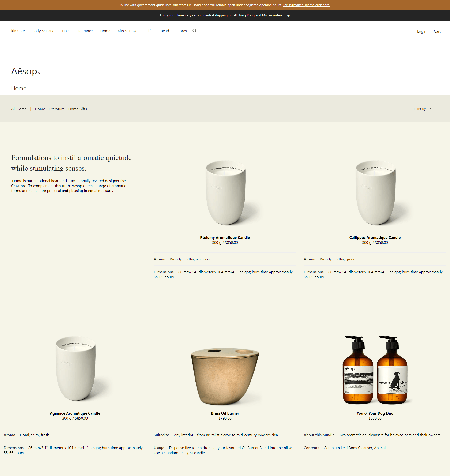The width and height of the screenshot is (450, 476).
Task: Open the Skin Care menu
Action: point(17,31)
